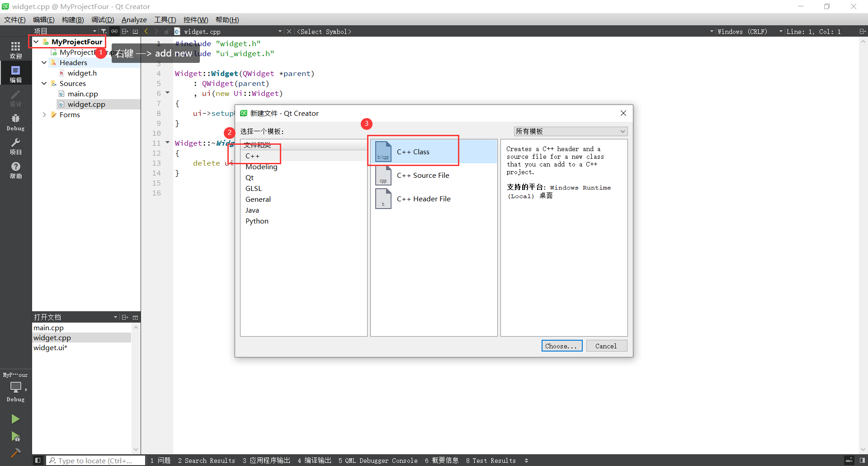Open the 调试(D) menu

tap(103, 19)
